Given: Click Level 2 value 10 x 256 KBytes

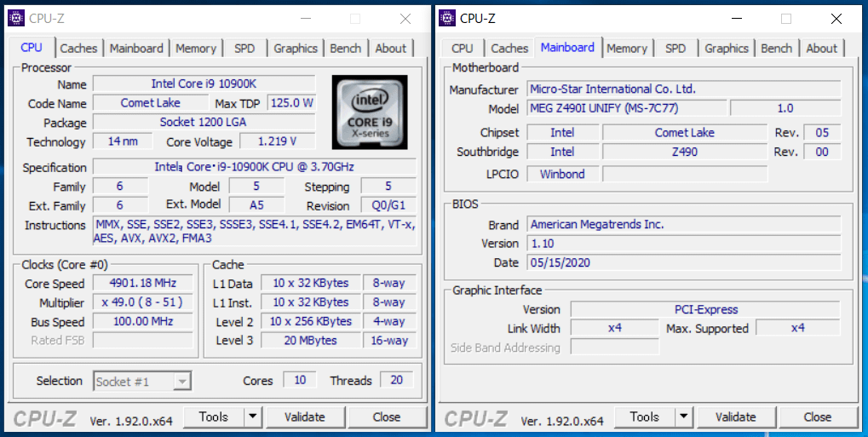Looking at the screenshot, I should point(311,321).
